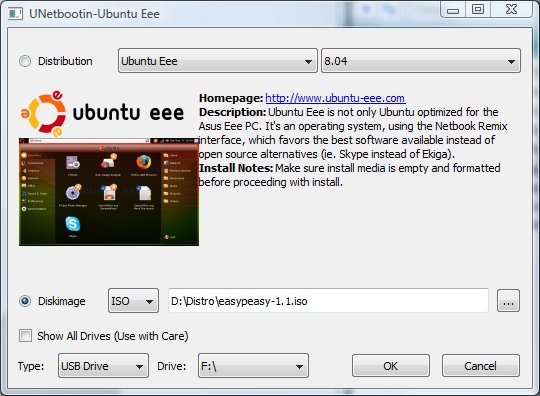Open the USB Drive type dropdown
This screenshot has height=396, width=540.
[x=103, y=366]
